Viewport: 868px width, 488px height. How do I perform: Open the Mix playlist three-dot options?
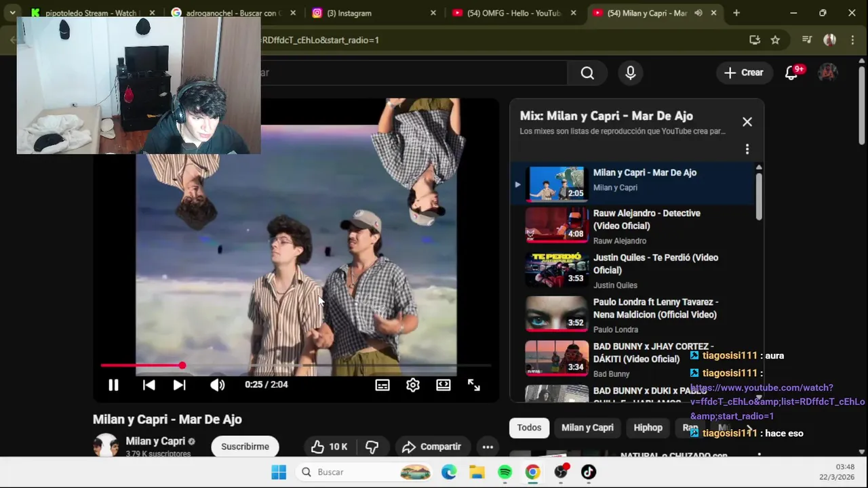pos(747,149)
